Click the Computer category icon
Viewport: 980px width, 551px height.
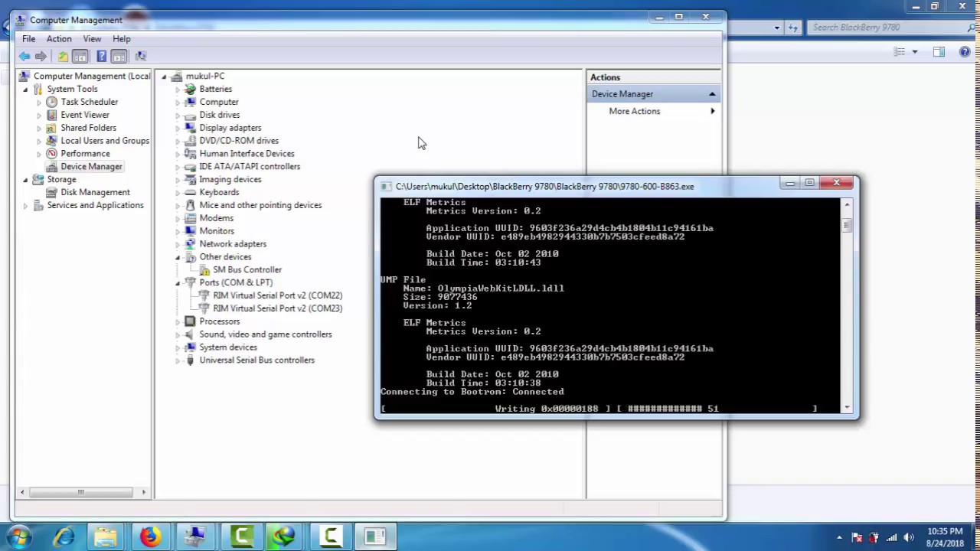coord(190,102)
